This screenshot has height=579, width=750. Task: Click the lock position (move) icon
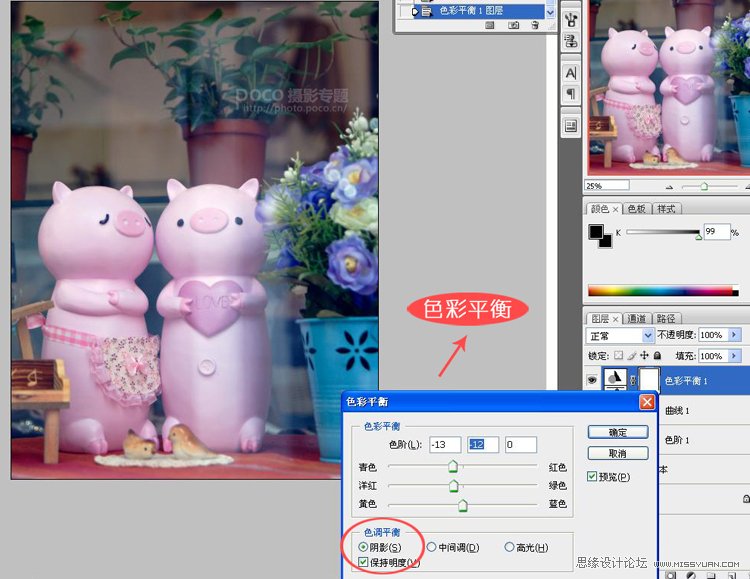644,356
